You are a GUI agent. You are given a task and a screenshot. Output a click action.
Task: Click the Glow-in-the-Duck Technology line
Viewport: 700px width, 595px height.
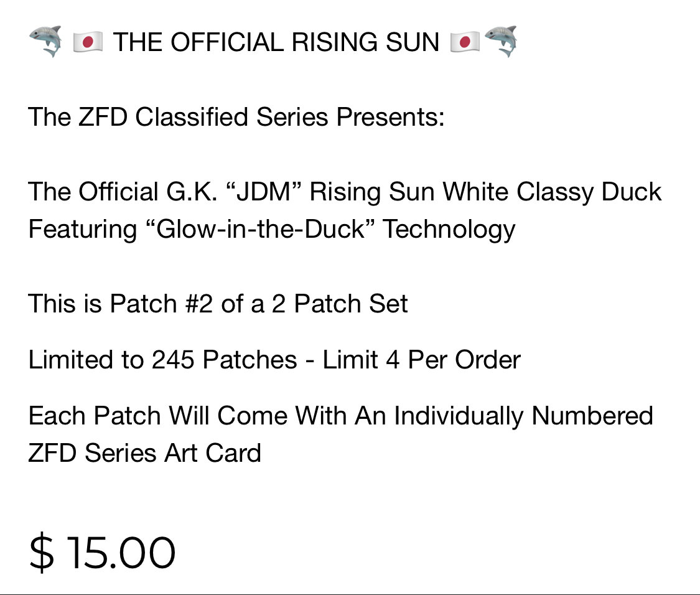[x=272, y=229]
